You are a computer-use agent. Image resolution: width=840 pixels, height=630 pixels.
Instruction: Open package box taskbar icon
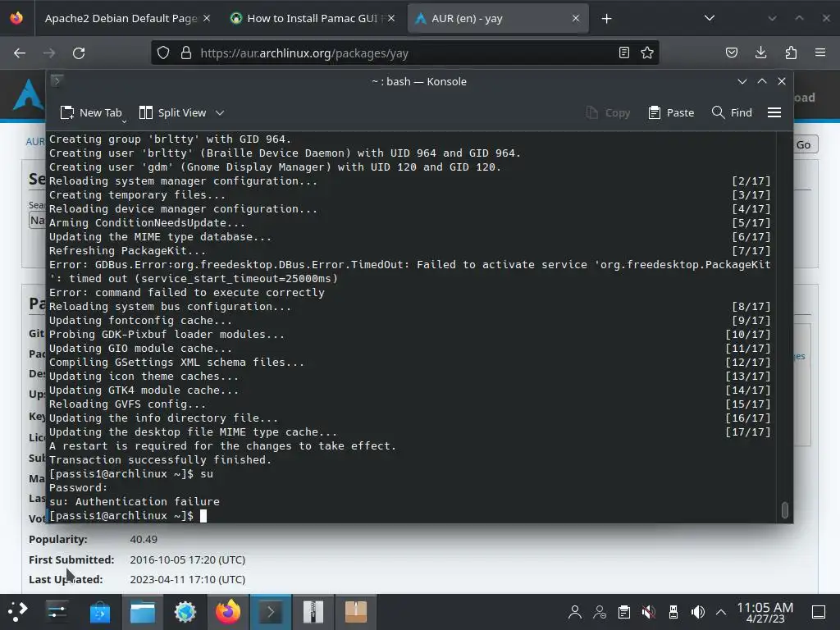coord(356,612)
